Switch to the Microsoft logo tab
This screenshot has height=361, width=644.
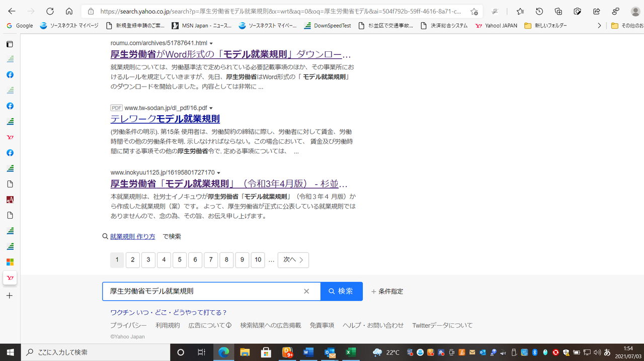[x=10, y=262]
